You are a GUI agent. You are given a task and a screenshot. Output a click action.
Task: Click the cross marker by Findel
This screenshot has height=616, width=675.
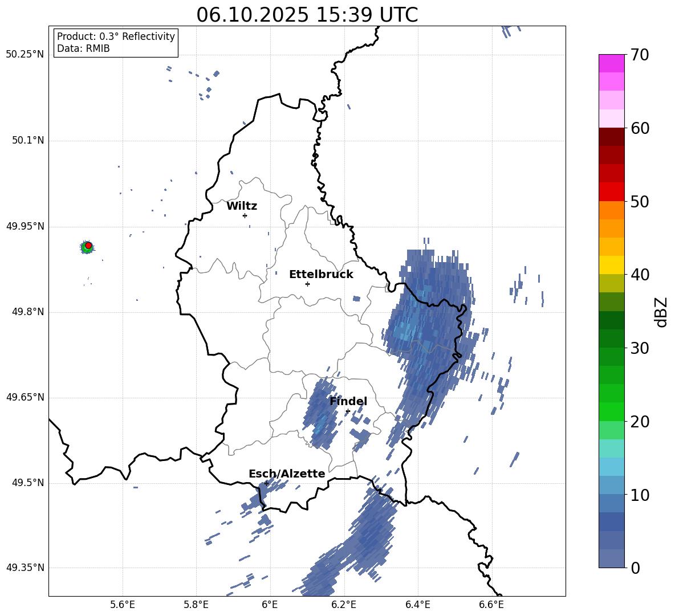tap(348, 411)
